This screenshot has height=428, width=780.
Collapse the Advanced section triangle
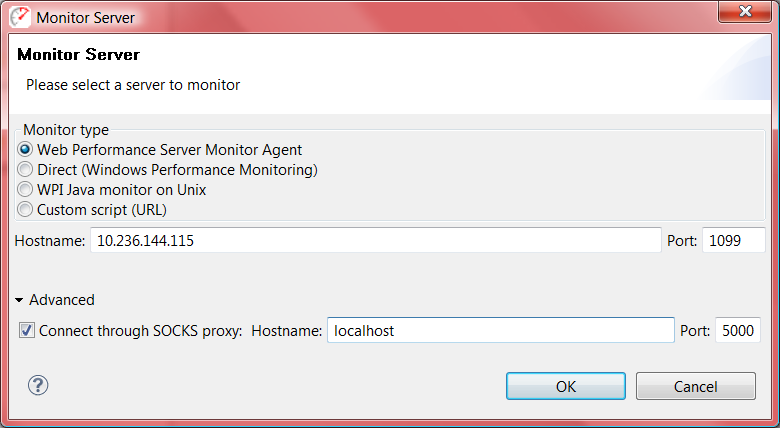(19, 300)
